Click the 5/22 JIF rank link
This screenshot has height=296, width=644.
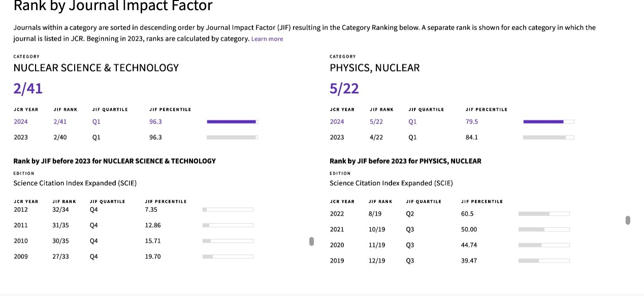click(x=376, y=121)
